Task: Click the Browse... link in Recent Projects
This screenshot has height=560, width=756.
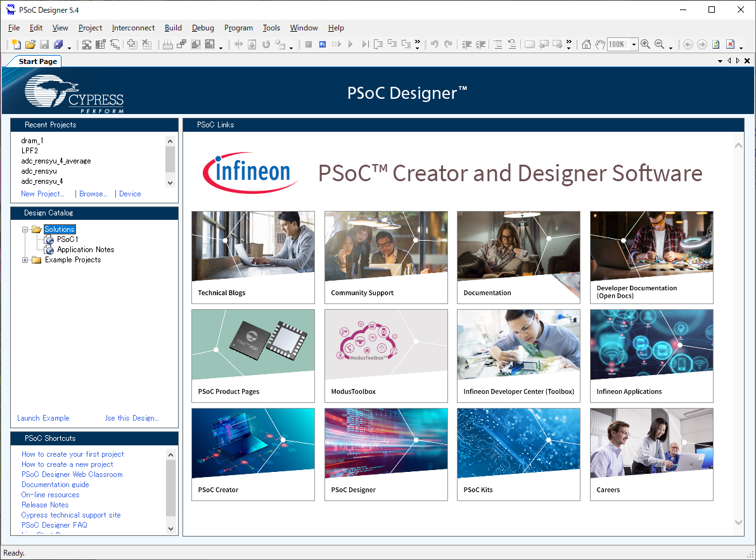Action: [x=93, y=194]
